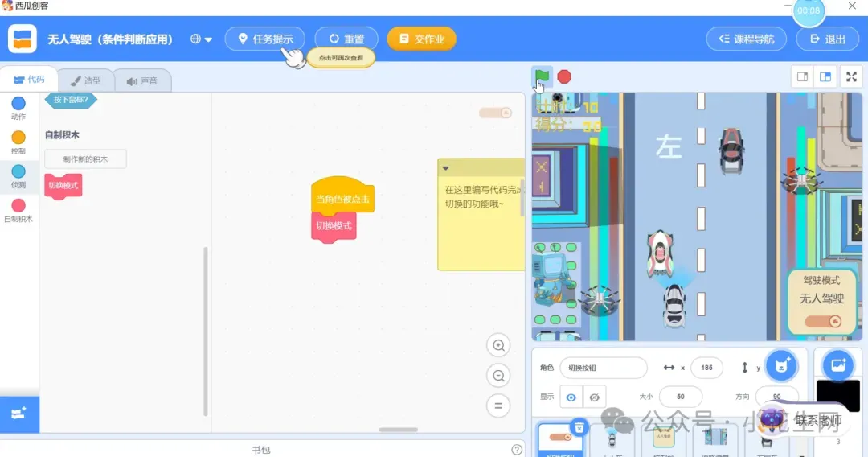
Task: Click the toggle switch sprite in workspace corner
Action: tap(495, 113)
